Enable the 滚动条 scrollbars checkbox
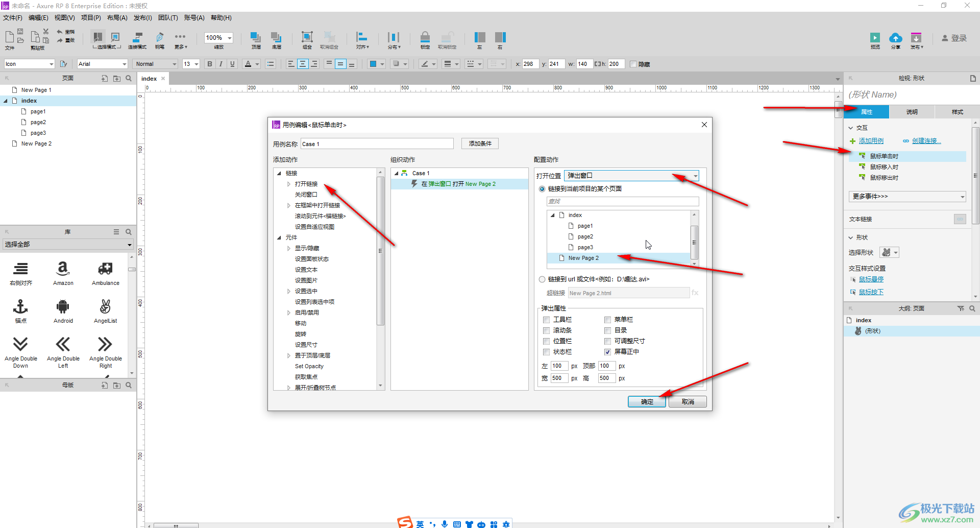 click(x=547, y=330)
